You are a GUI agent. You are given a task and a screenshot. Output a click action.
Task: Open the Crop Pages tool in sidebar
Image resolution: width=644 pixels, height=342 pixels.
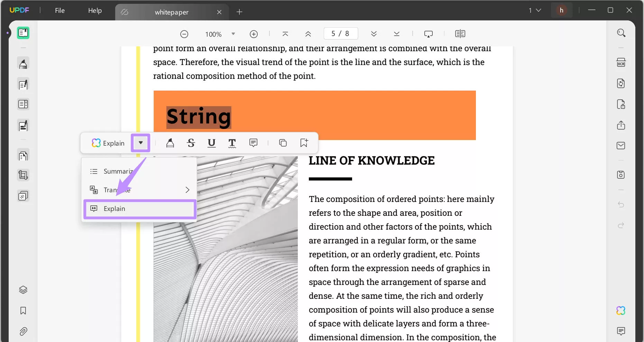pyautogui.click(x=23, y=175)
